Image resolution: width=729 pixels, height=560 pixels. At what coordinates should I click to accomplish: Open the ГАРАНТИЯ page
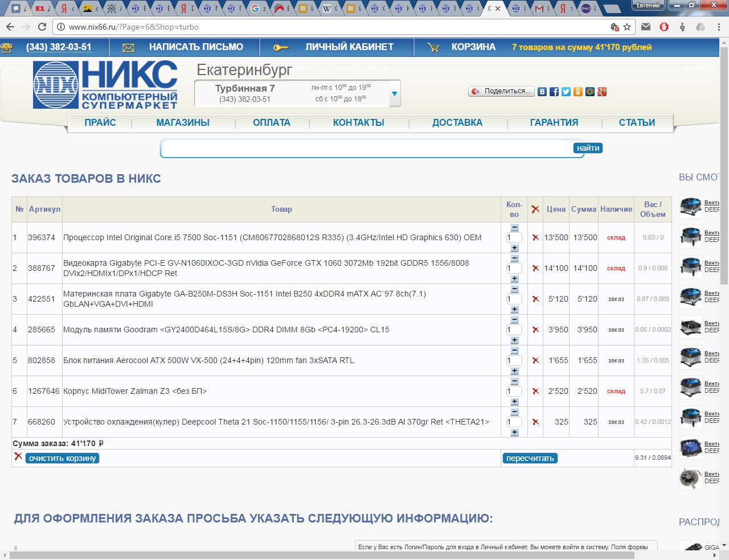554,123
